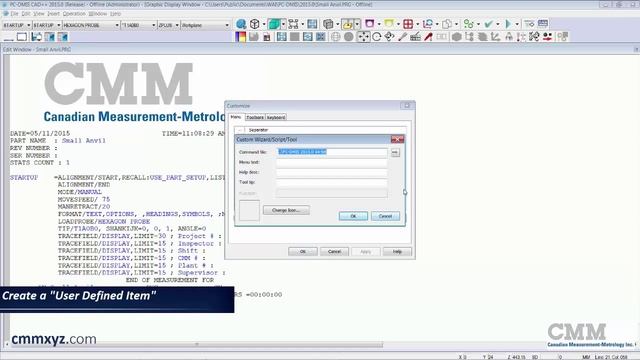This screenshot has height=360, width=640.
Task: Click the wireframe globe icon
Action: coord(335,37)
